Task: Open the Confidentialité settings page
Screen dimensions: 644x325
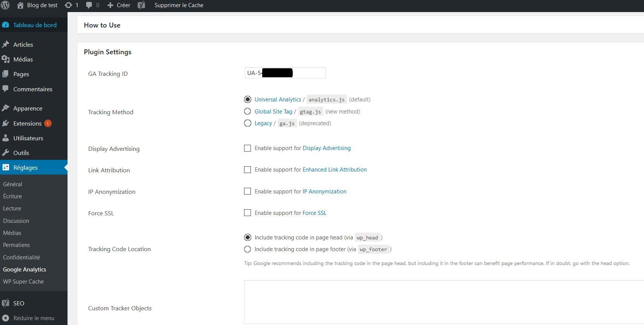Action: point(22,257)
